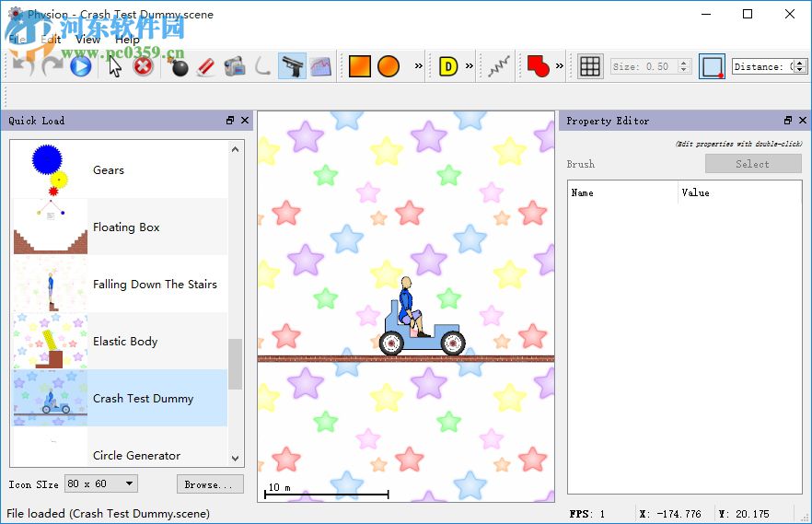Click the Quick Load list scroll-down arrow
The width and height of the screenshot is (812, 524).
pos(235,459)
